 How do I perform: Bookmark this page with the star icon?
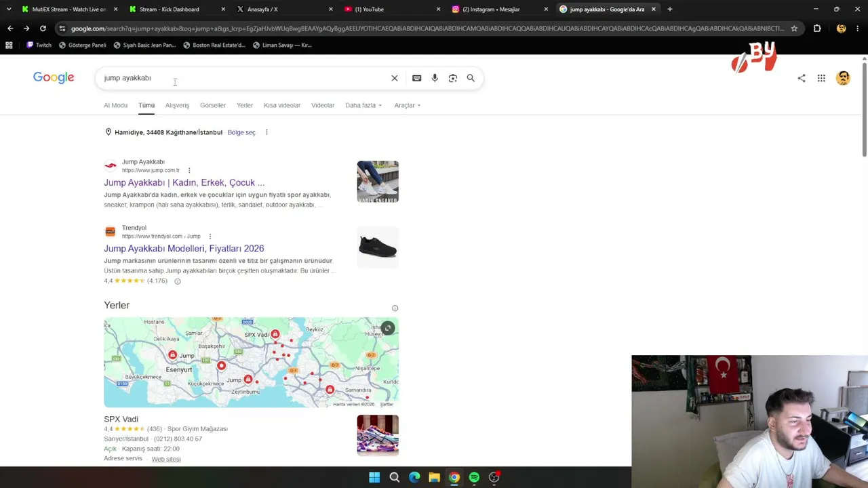794,28
